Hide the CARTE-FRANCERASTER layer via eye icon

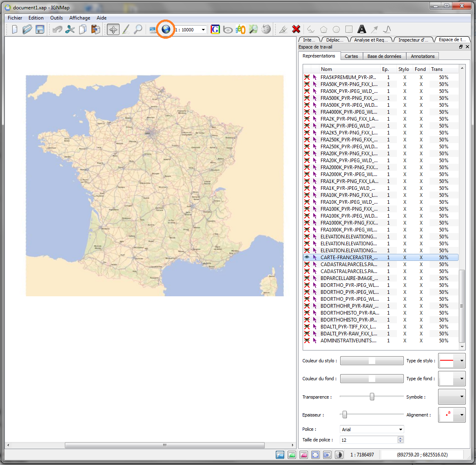click(307, 258)
